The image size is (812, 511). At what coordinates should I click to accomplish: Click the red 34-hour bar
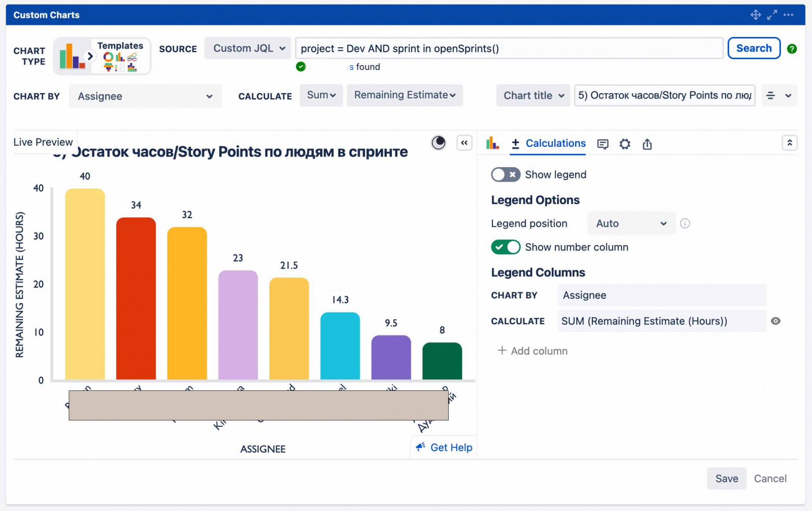[x=136, y=298]
